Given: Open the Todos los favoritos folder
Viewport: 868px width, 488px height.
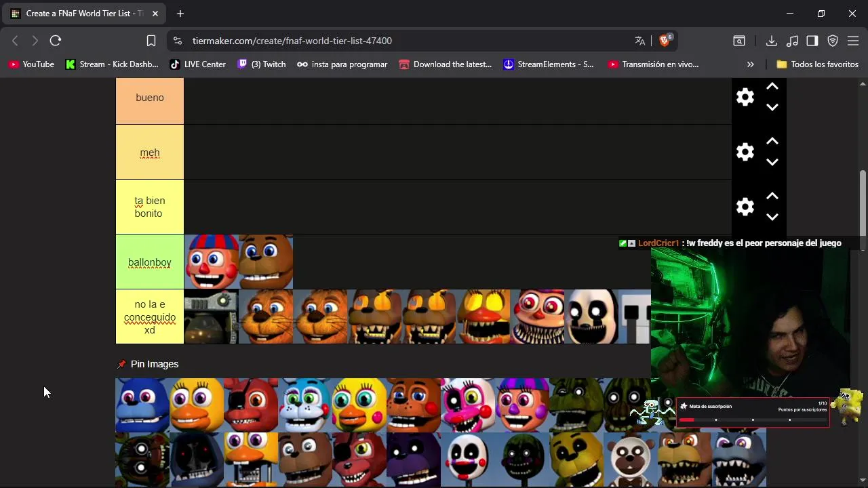Looking at the screenshot, I should 817,64.
